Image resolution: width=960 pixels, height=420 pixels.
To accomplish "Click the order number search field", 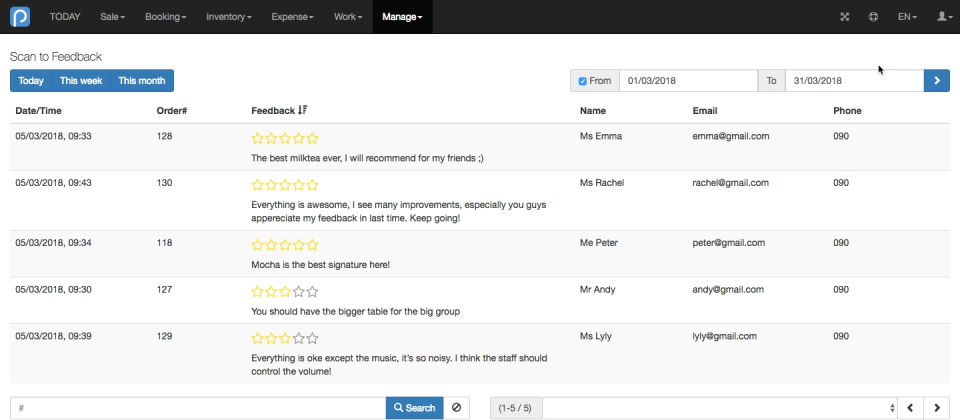I will point(198,408).
